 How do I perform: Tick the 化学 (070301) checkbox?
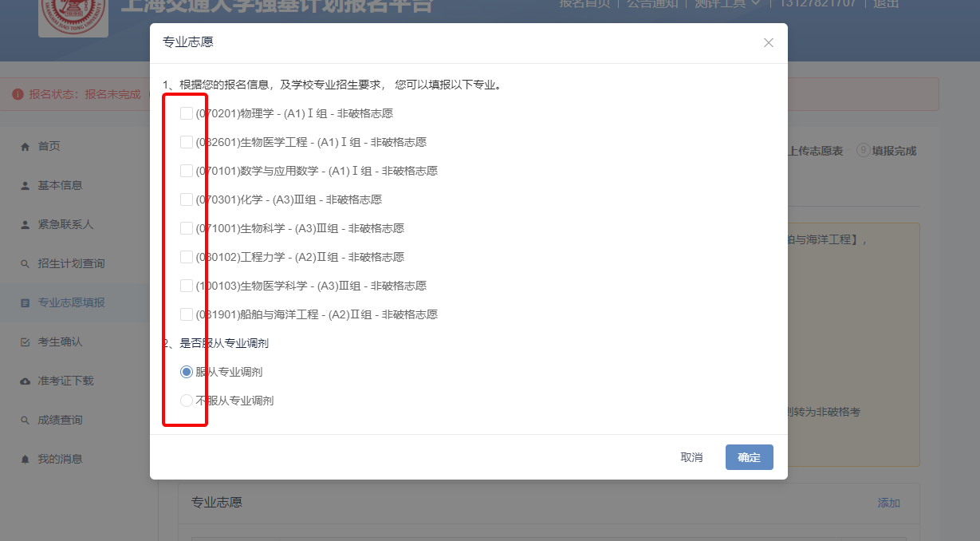(x=187, y=199)
